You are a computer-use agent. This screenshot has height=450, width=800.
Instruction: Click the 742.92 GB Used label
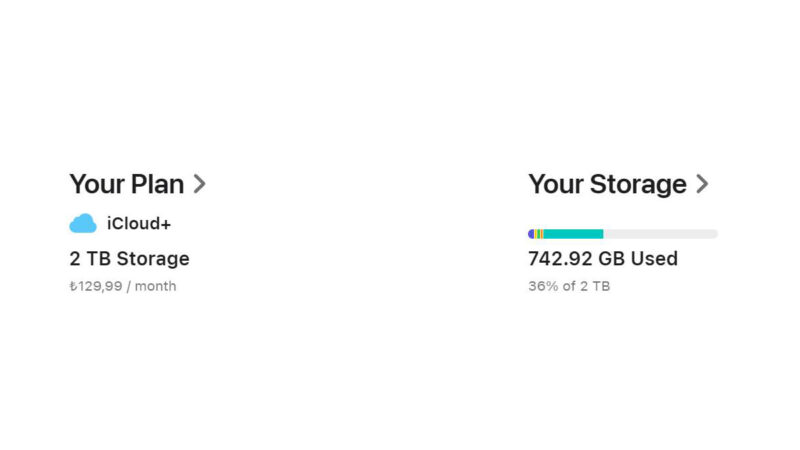click(x=603, y=259)
